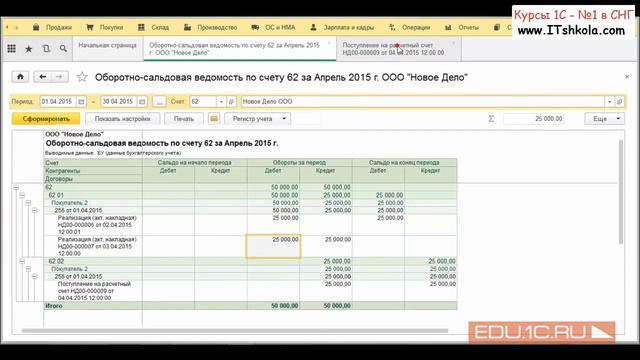Click the account field 62
This screenshot has width=640, height=360.
coord(203,102)
